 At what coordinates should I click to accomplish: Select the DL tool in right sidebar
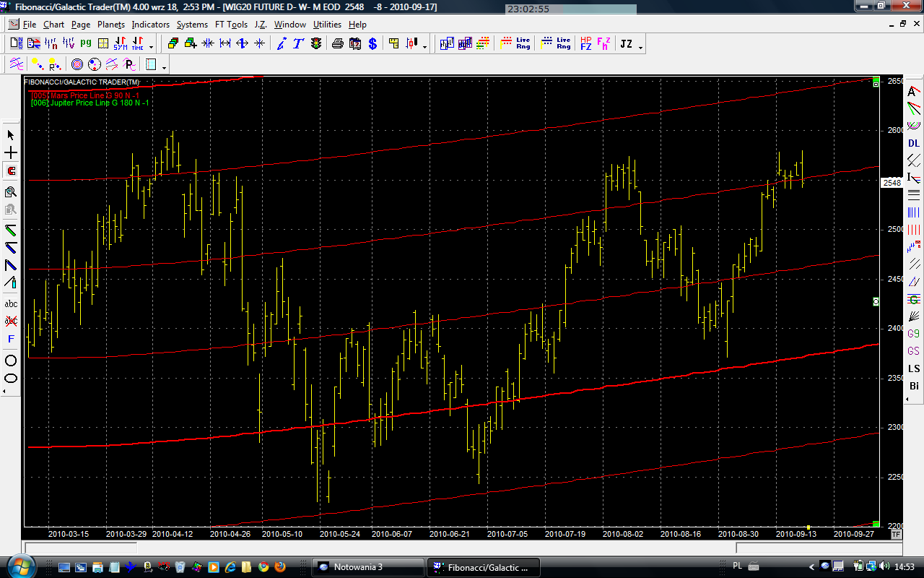(914, 143)
